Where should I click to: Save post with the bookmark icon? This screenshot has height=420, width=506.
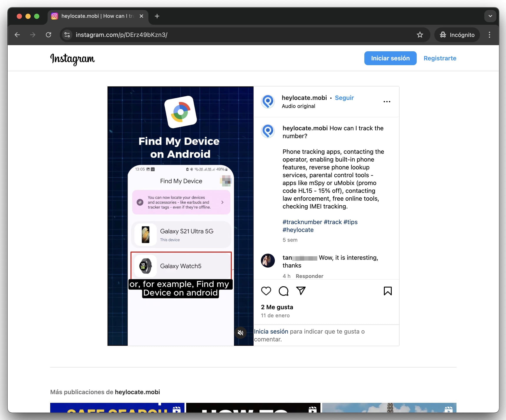click(387, 291)
